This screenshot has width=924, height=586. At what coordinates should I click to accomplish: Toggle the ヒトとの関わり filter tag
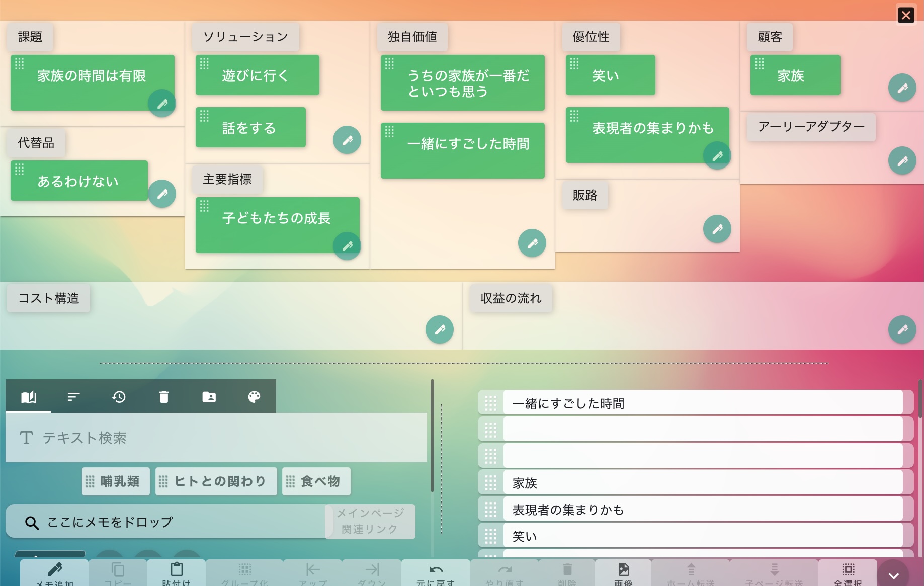click(x=216, y=481)
